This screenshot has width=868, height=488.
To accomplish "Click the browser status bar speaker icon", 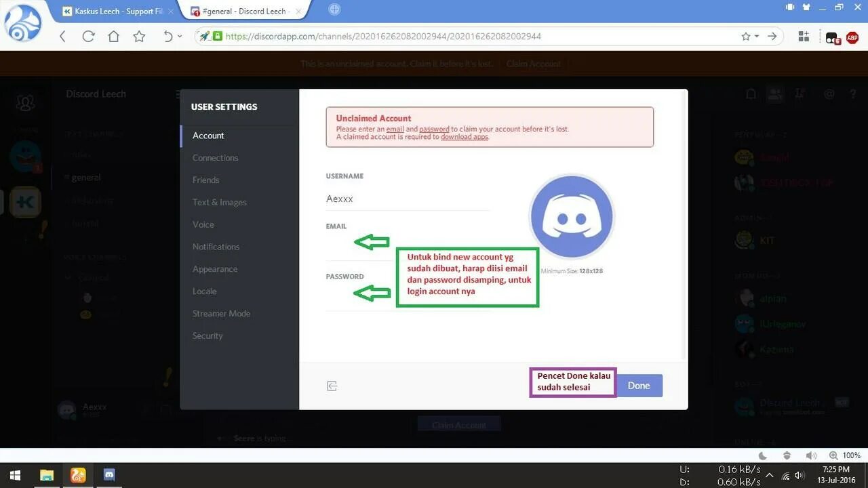I will click(810, 455).
